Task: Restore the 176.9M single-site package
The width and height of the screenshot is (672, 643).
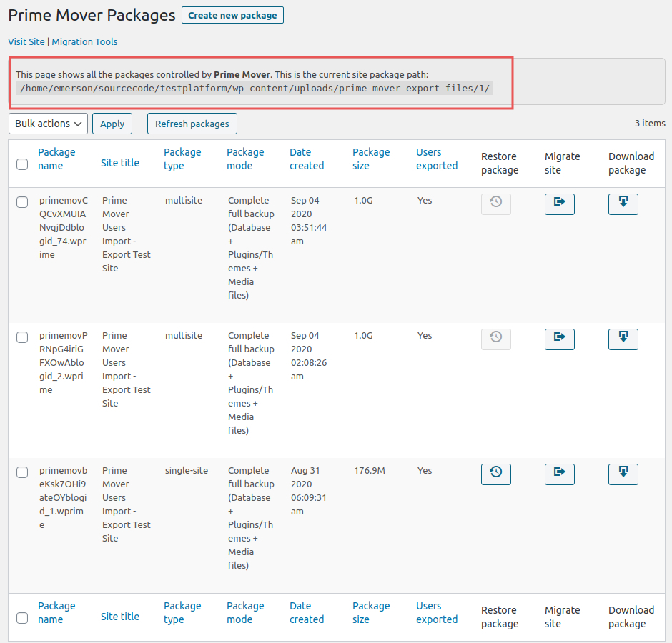Action: click(496, 474)
